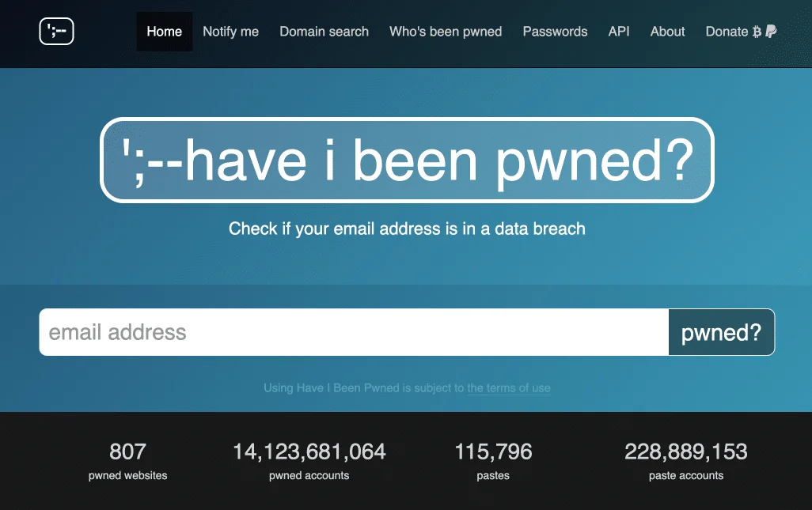This screenshot has width=812, height=510.
Task: Click the Have I Been Pwned logo icon
Action: [56, 31]
